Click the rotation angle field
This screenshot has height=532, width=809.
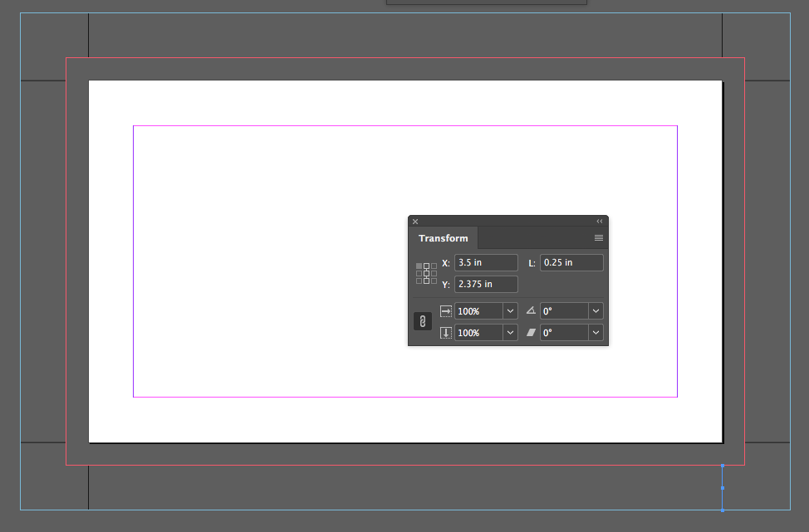point(564,311)
